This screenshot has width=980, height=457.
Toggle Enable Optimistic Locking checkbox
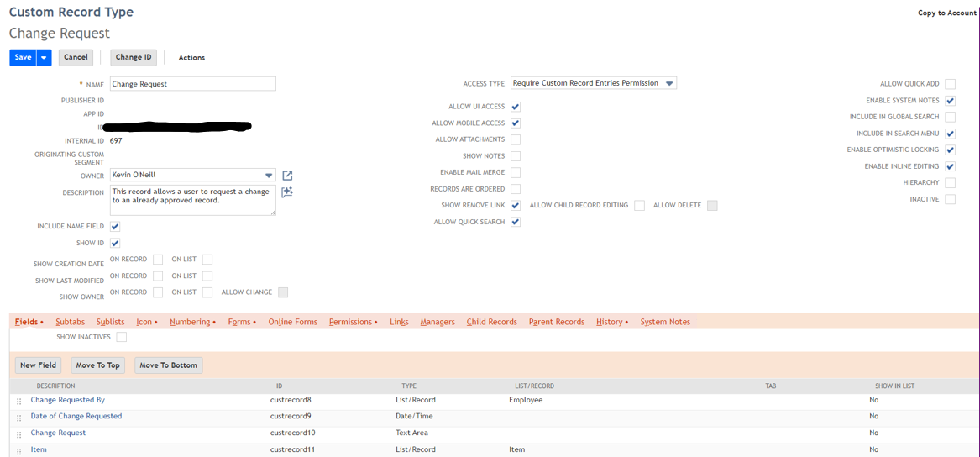point(950,150)
